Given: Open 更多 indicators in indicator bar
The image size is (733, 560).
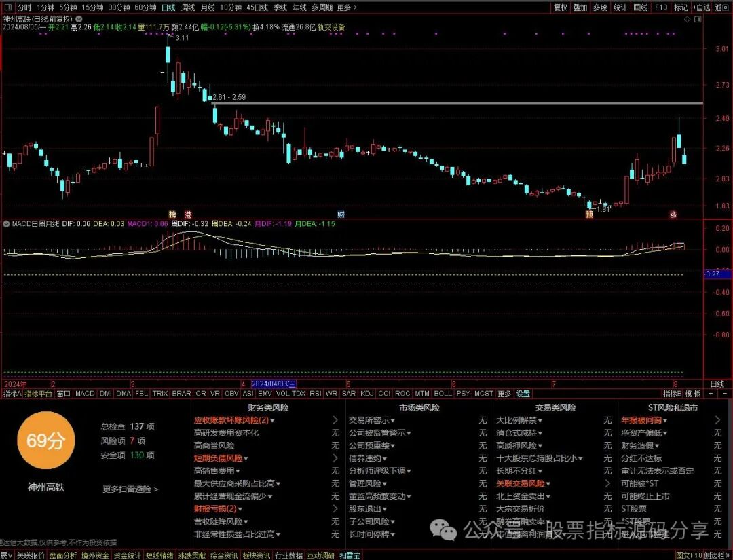Looking at the screenshot, I should (504, 394).
